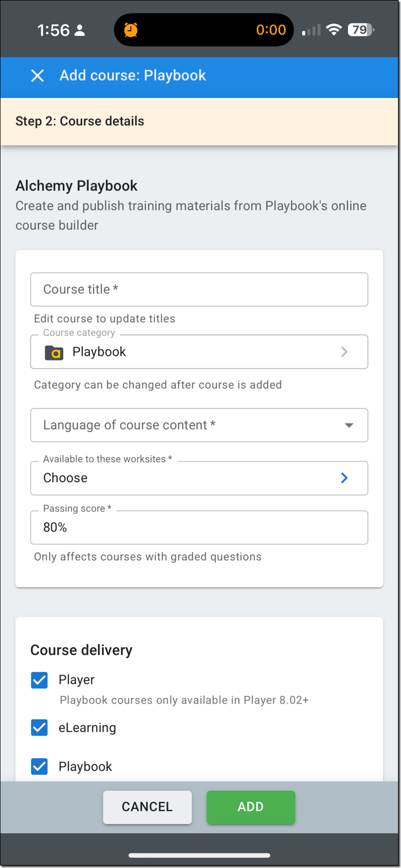Edit the Passing score field
Image resolution: width=401 pixels, height=868 pixels.
[x=199, y=528]
